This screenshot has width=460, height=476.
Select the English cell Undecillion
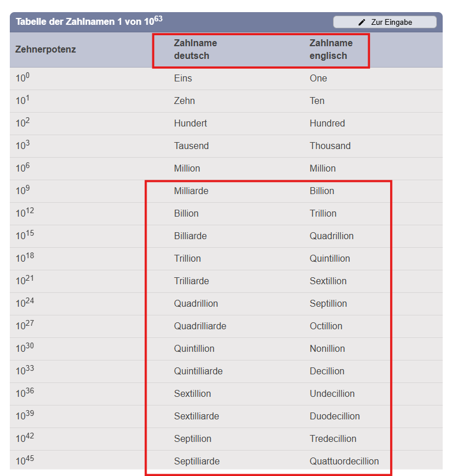point(332,393)
